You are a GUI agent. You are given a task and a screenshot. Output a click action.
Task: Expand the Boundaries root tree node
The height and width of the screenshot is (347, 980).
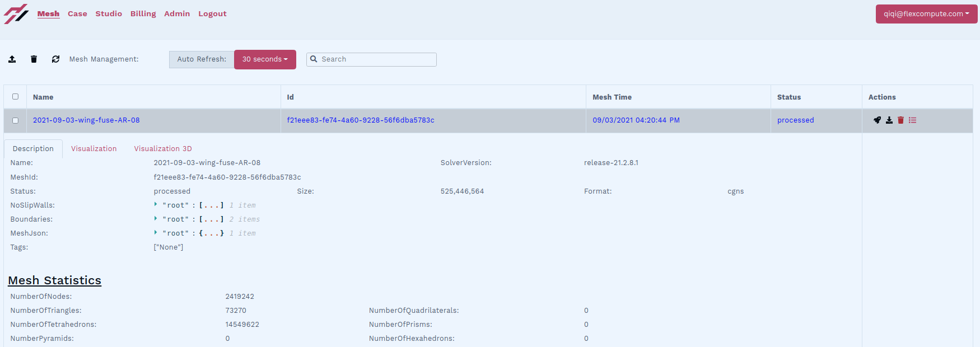point(156,219)
